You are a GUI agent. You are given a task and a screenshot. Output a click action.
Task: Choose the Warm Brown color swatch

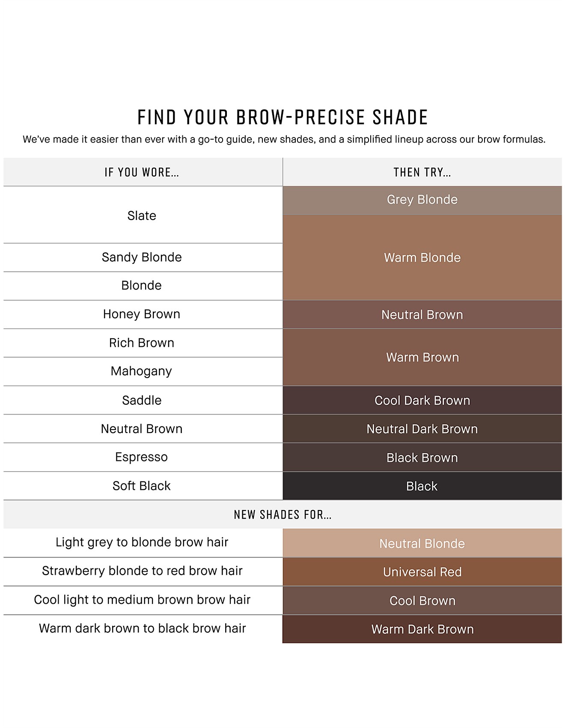click(x=422, y=357)
